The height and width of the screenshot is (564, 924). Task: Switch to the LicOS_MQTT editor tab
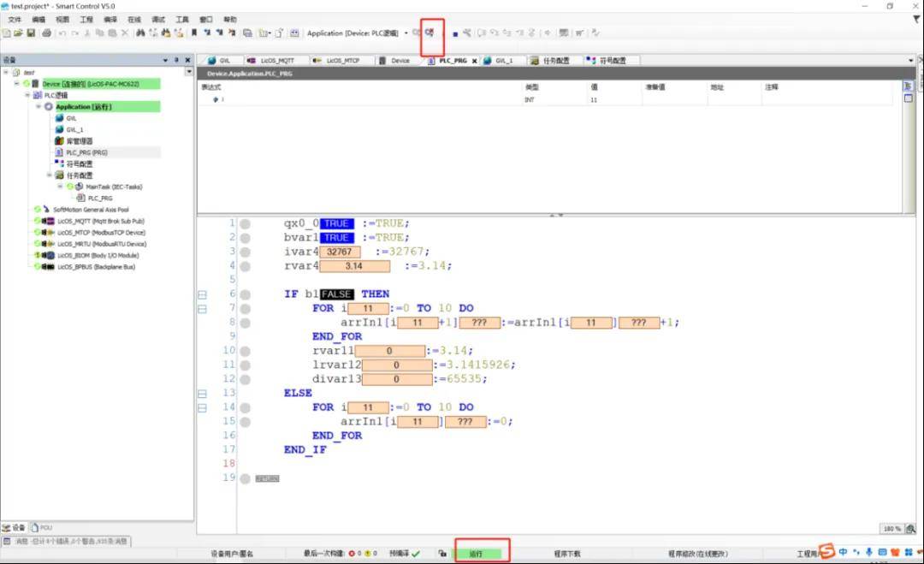click(x=276, y=61)
